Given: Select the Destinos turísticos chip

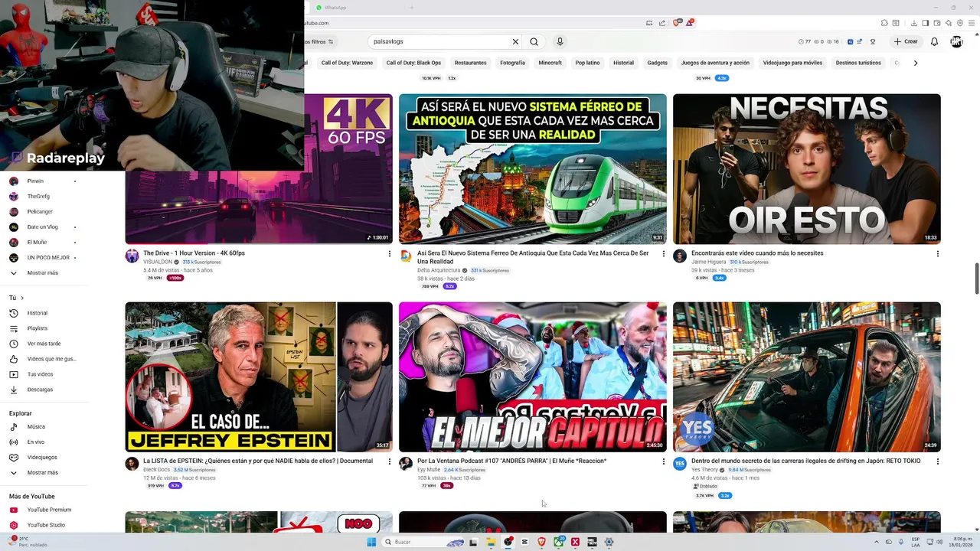Looking at the screenshot, I should click(858, 63).
